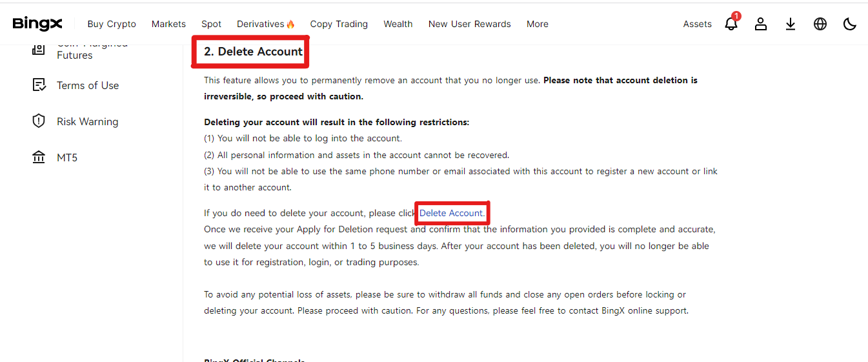Click the Terms of Use document icon

[x=39, y=85]
